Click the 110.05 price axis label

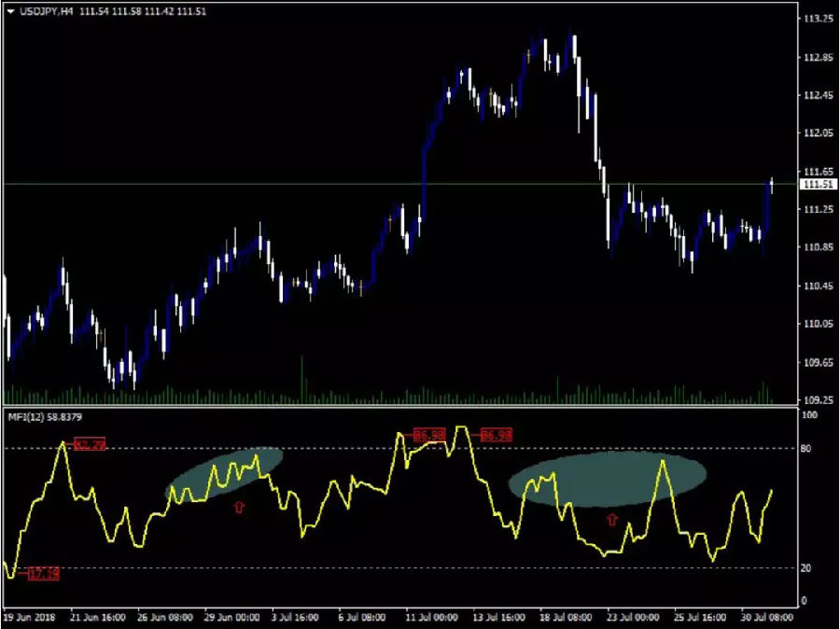coord(819,324)
